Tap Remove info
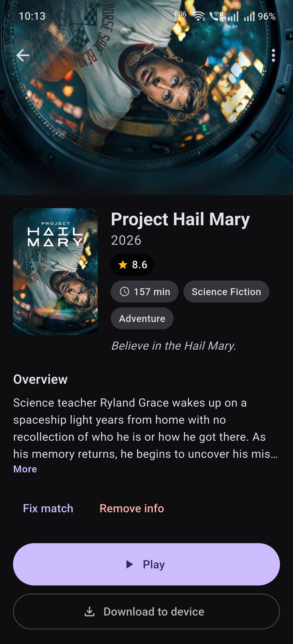The image size is (293, 644). coord(132,508)
